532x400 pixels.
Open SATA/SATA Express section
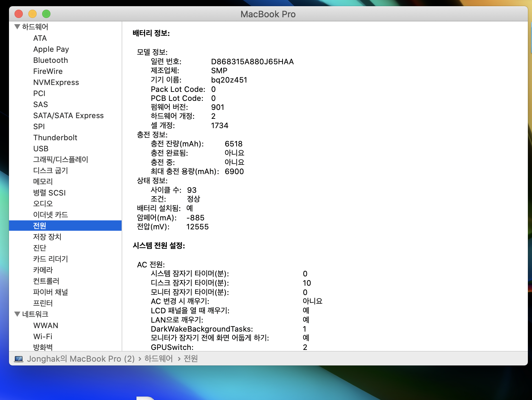pos(68,115)
